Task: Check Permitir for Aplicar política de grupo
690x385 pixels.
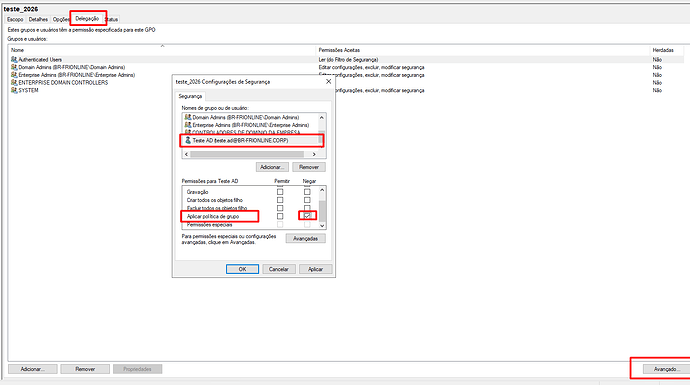Action: 280,216
